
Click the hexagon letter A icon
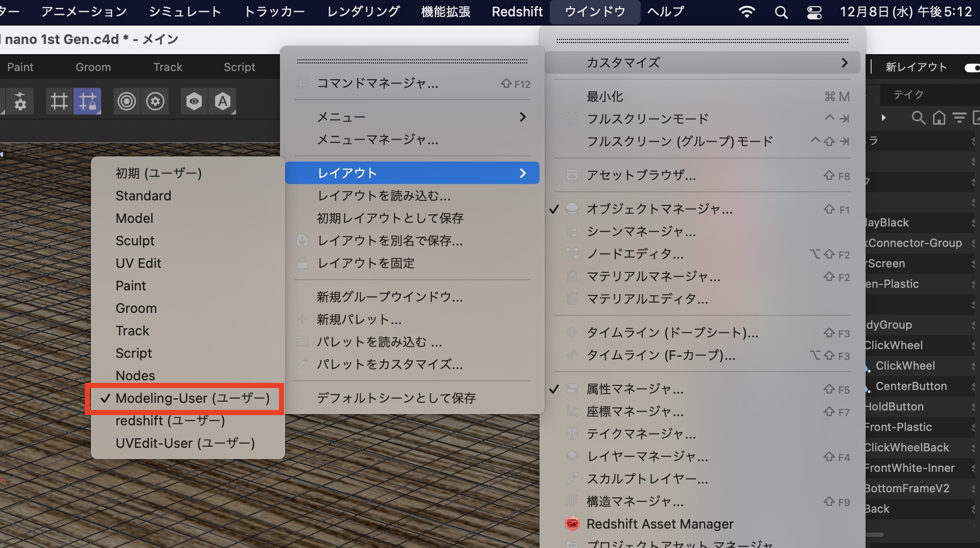(223, 101)
